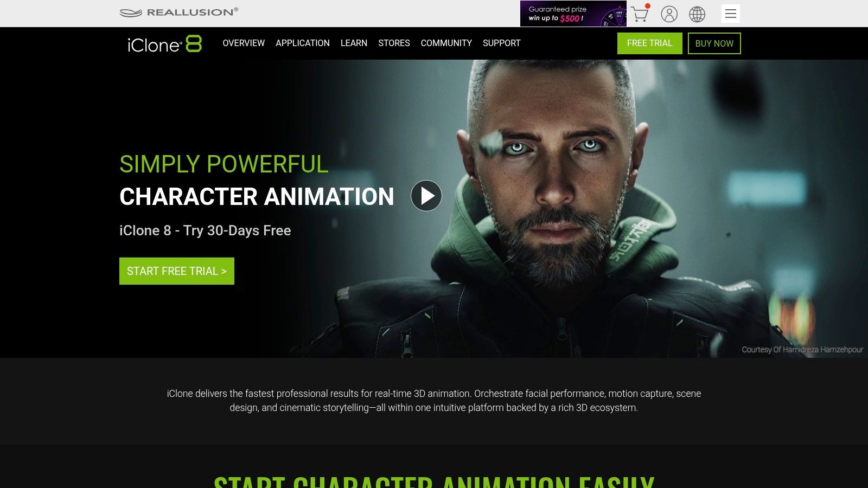Go to the Reallusion logo homepage
This screenshot has width=868, height=488.
(x=178, y=12)
